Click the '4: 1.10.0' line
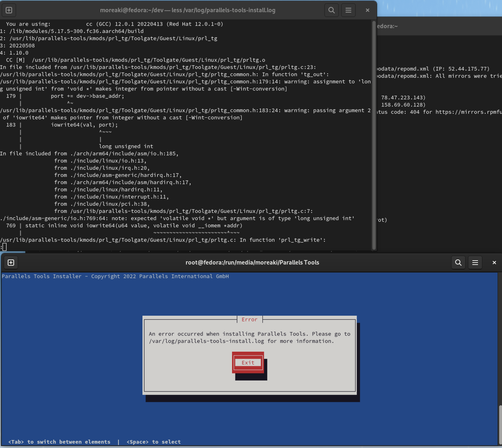This screenshot has width=502, height=448. click(14, 53)
